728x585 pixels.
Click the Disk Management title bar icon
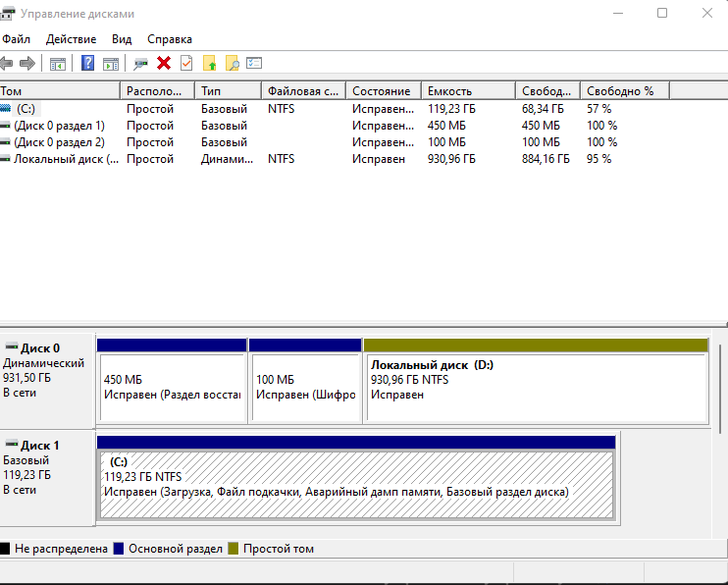[7, 14]
